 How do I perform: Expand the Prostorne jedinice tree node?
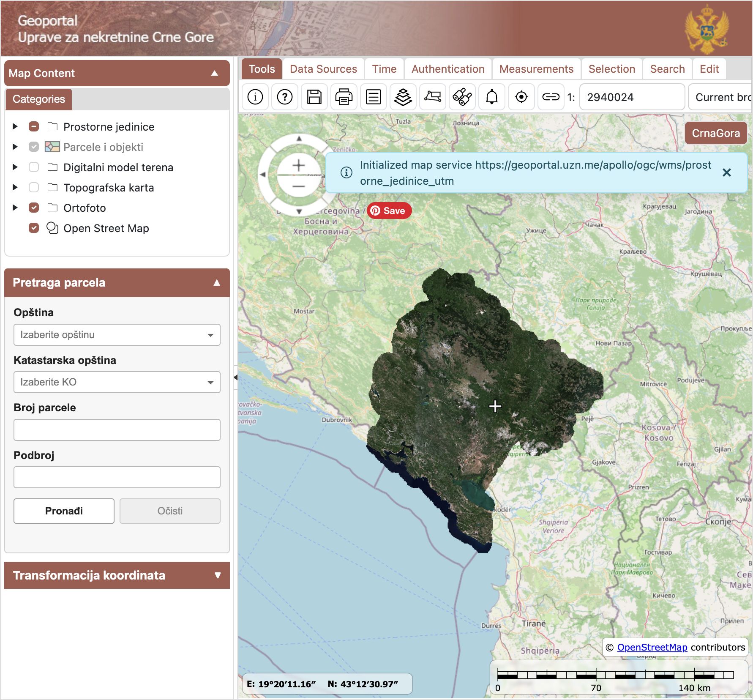tap(15, 126)
